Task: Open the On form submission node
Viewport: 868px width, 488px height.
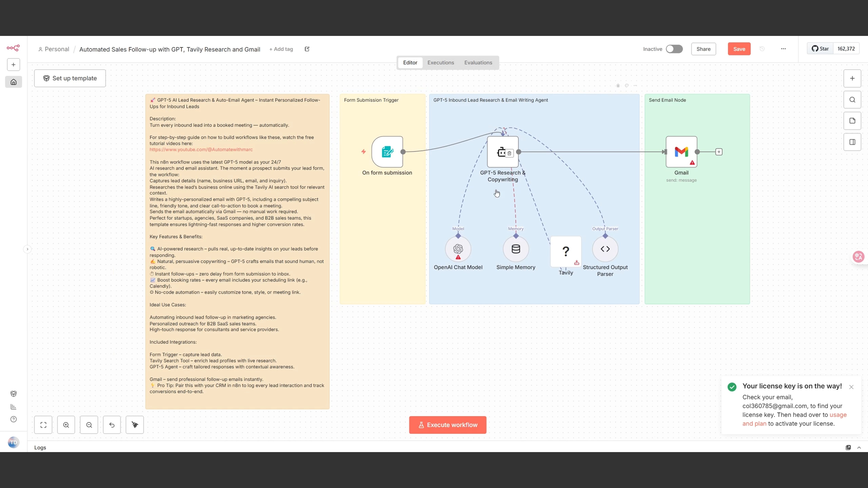Action: [387, 152]
